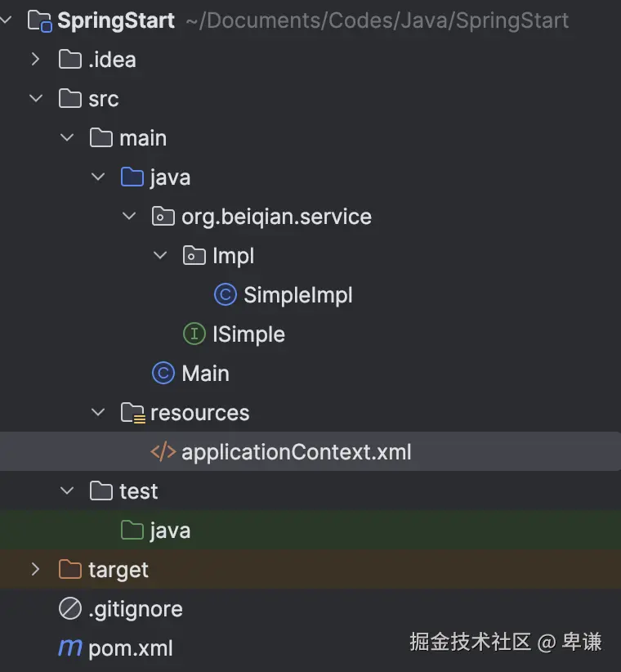Click the SpringStart project module icon
Image resolution: width=621 pixels, height=672 pixels.
click(40, 20)
